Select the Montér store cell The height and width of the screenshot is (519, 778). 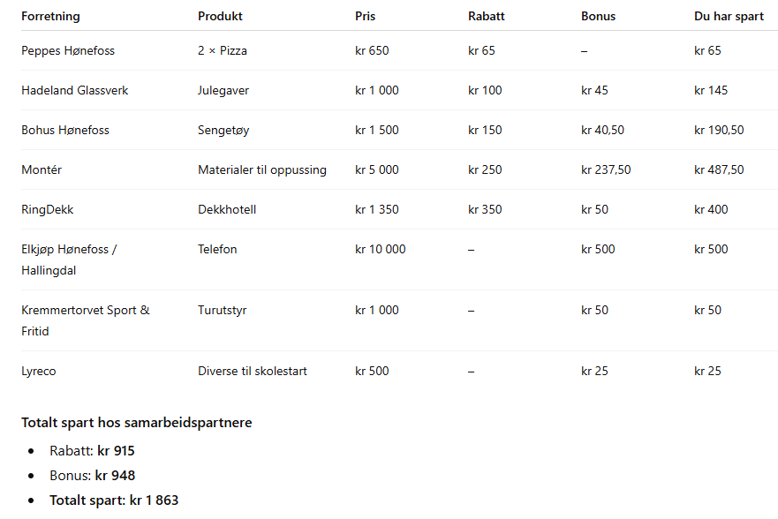click(x=41, y=170)
